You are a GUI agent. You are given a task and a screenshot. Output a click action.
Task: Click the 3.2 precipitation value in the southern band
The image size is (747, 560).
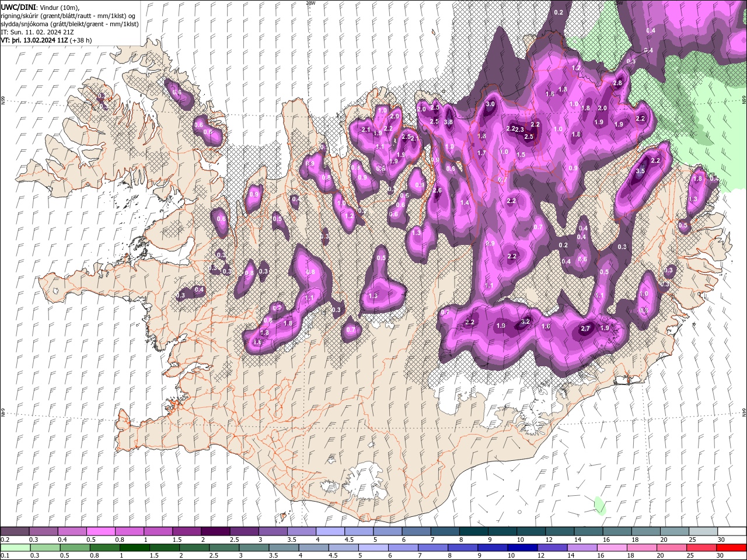point(525,321)
